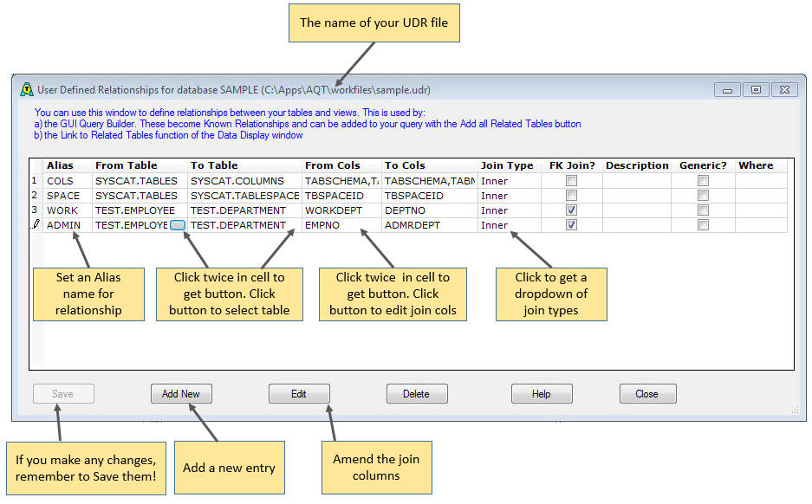Click the Where cell in ADMIN row
The width and height of the screenshot is (812, 504).
(x=761, y=225)
